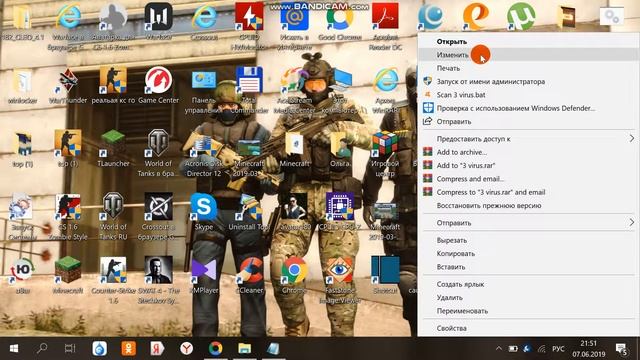This screenshot has height=360, width=640.
Task: Open File Explorer from the taskbar
Action: 244,349
